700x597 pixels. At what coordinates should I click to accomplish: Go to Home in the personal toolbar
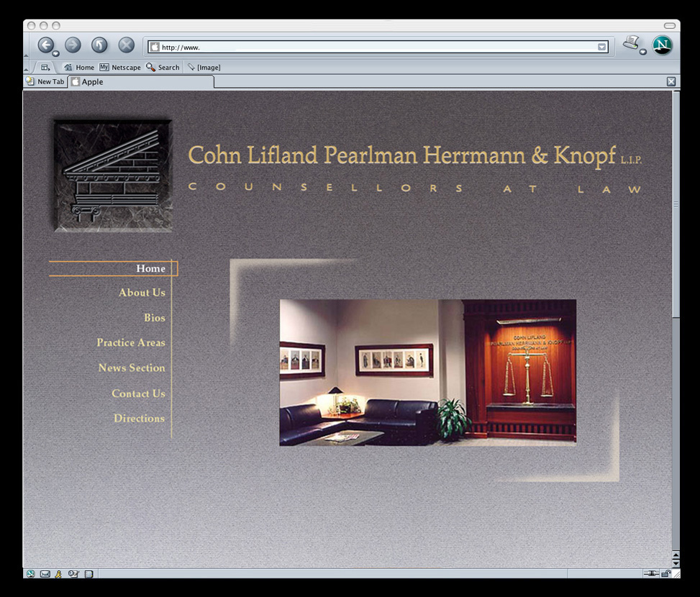coord(79,68)
